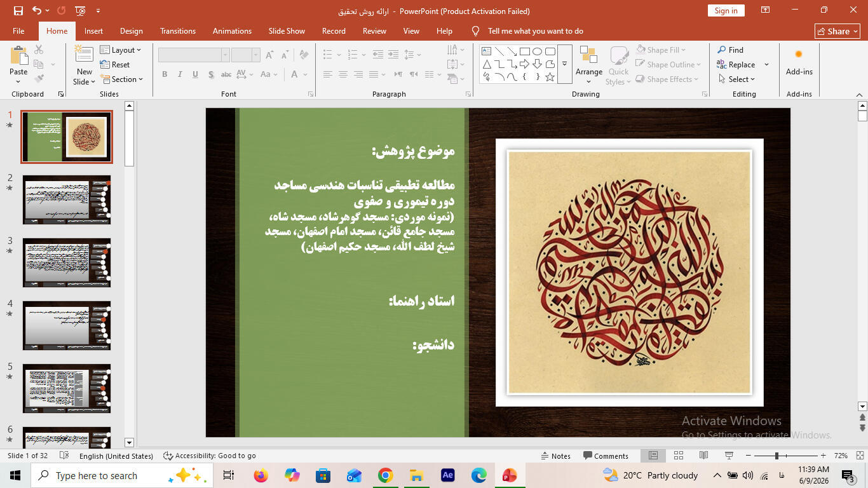The image size is (868, 488).
Task: Switch to Slide Sorter view in status bar
Action: [x=678, y=456]
